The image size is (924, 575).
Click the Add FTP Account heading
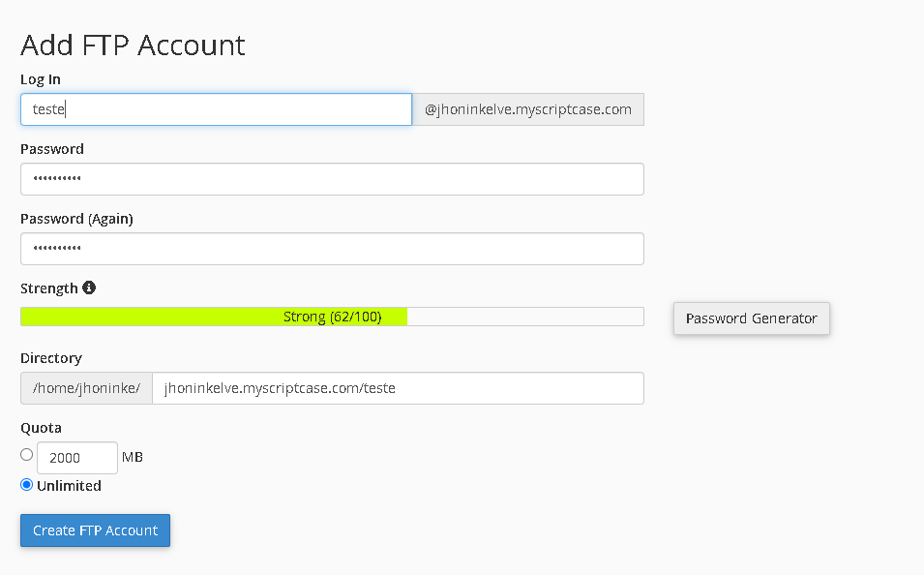pos(134,45)
